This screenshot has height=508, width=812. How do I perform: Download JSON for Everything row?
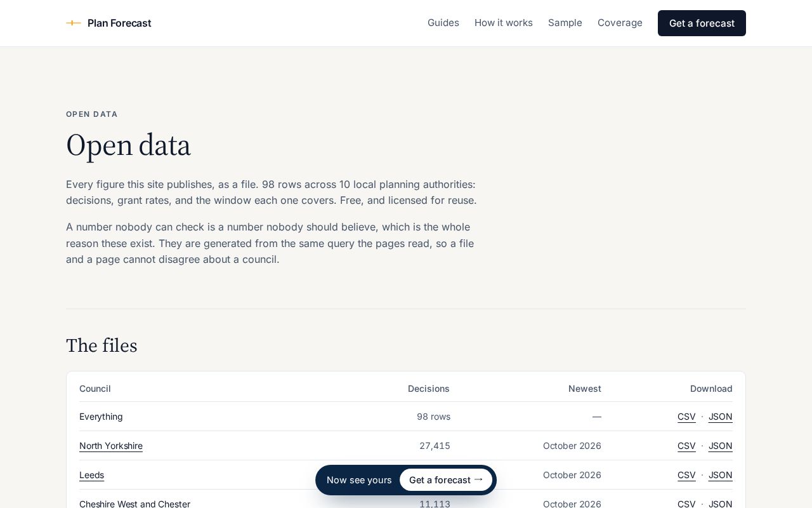[721, 417]
